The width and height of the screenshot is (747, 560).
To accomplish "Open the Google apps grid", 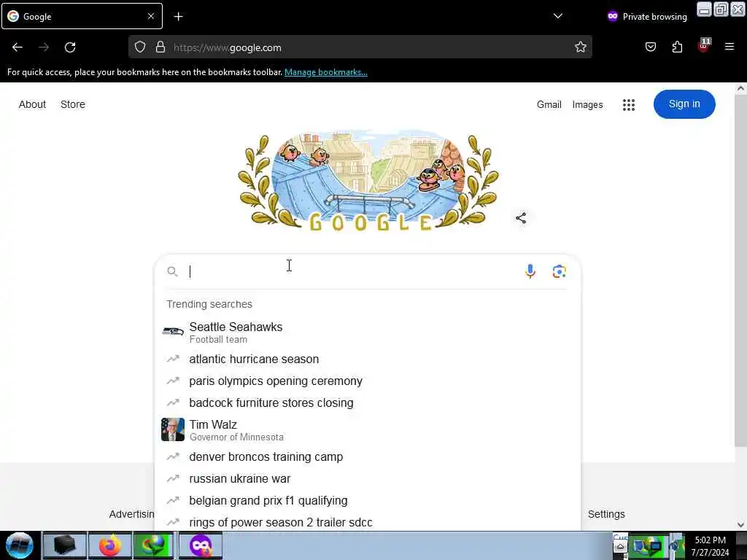I will [x=629, y=105].
